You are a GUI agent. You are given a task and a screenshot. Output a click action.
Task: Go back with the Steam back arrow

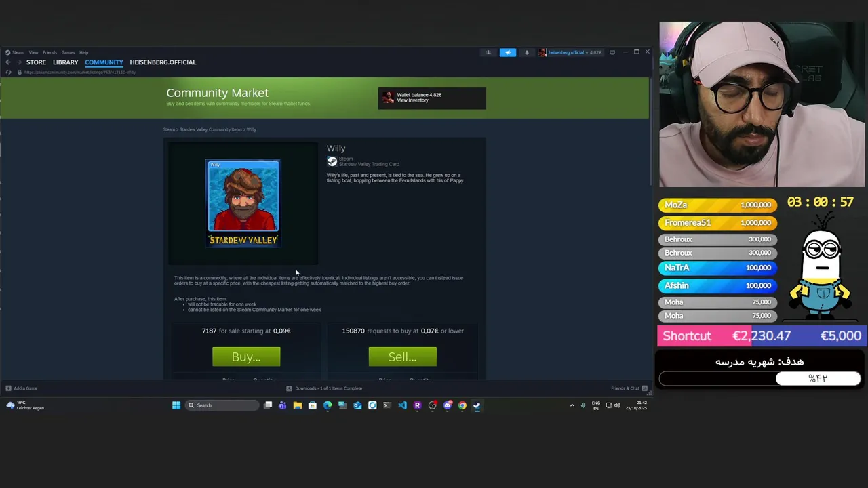(x=8, y=62)
